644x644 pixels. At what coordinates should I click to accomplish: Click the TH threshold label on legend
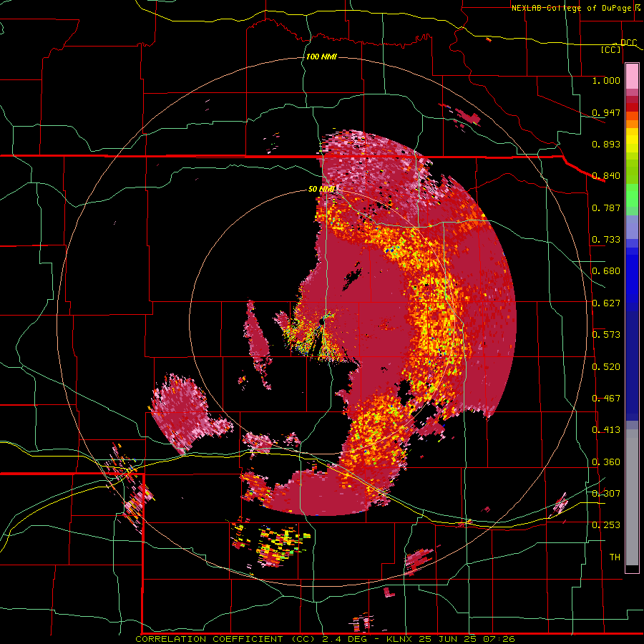click(615, 557)
